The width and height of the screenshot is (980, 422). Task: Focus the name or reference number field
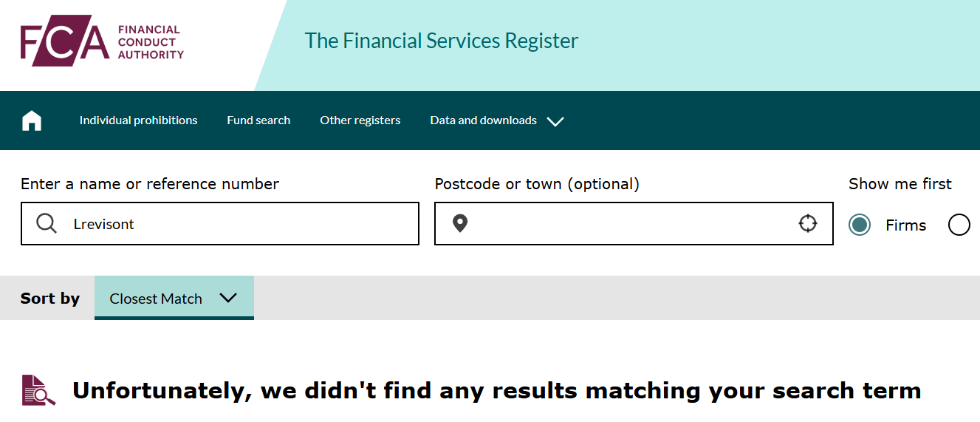(x=236, y=224)
